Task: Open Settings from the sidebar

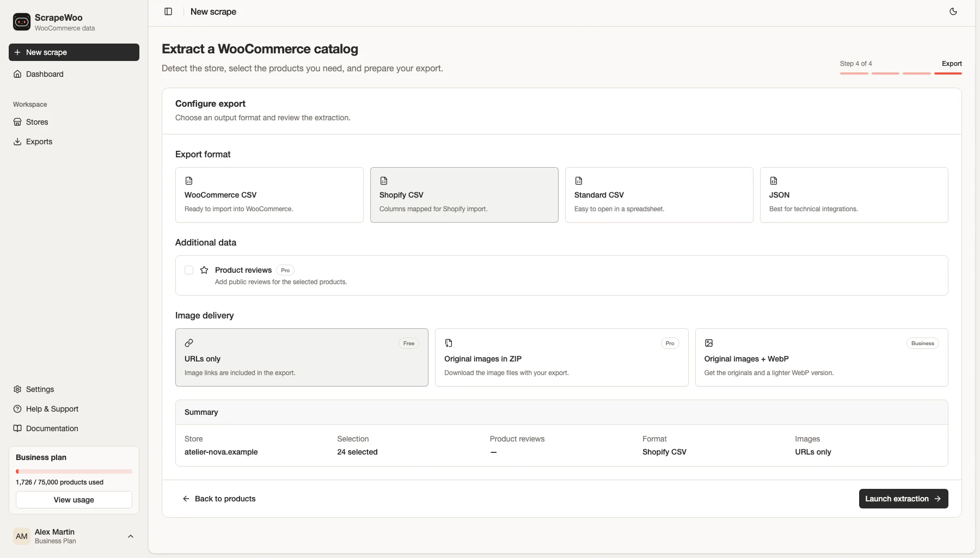Action: 74,389
